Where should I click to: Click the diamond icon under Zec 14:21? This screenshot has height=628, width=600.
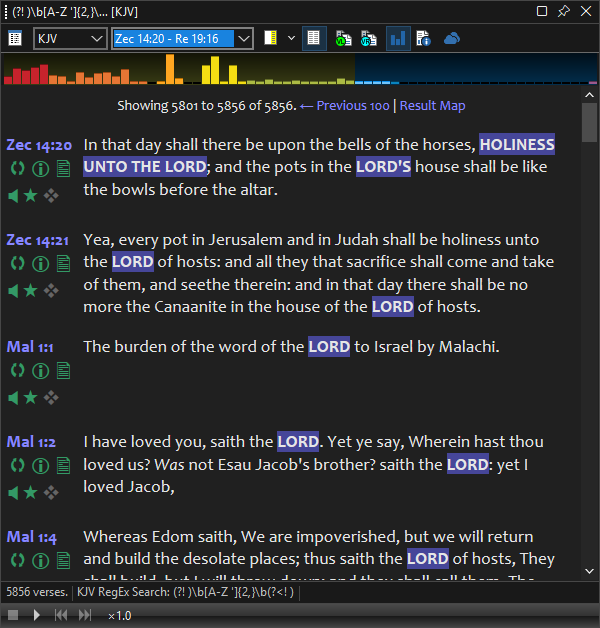(51, 291)
